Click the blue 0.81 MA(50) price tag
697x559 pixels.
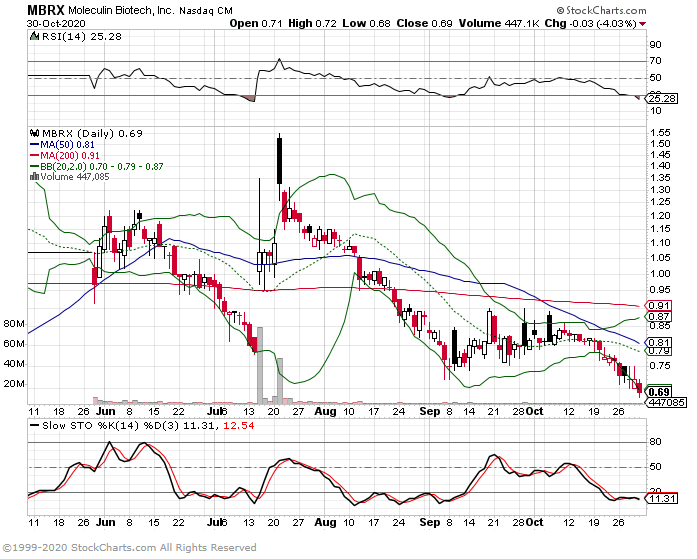pyautogui.click(x=658, y=342)
